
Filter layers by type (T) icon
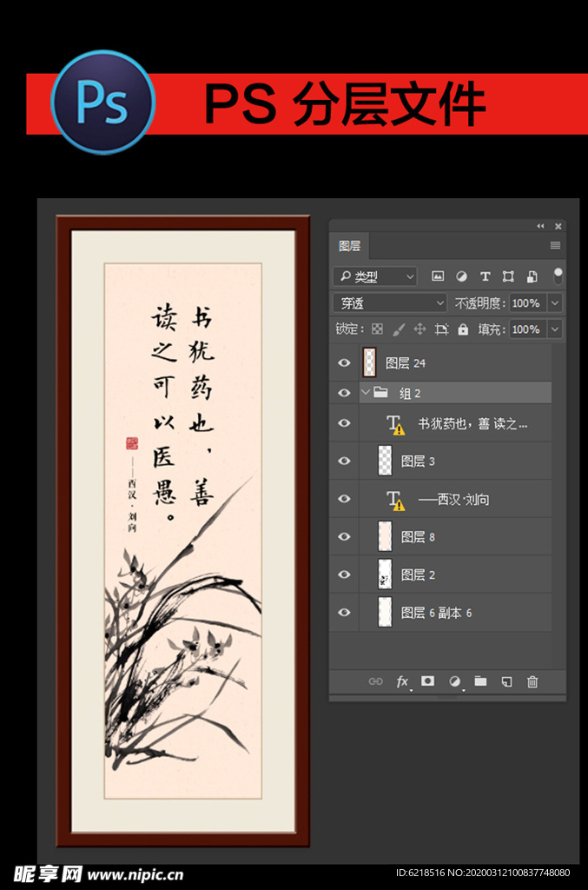(485, 276)
